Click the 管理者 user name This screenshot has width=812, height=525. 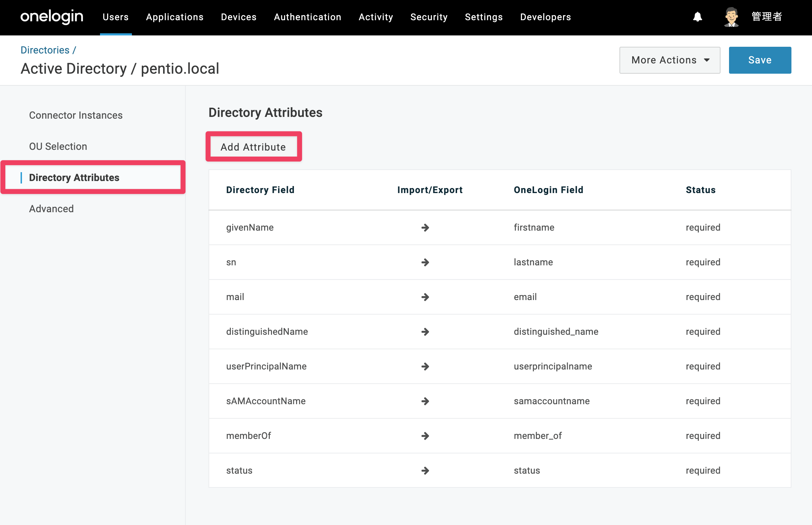click(x=767, y=17)
